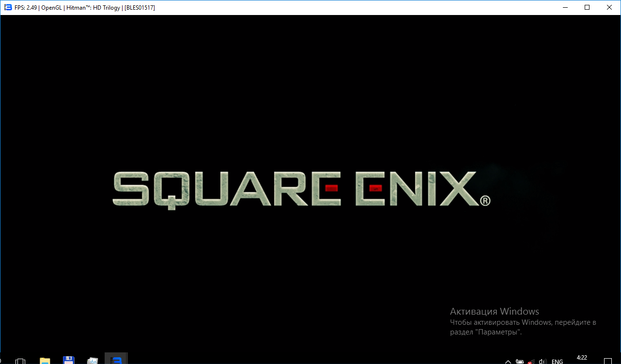The width and height of the screenshot is (621, 364).
Task: Open the clock showing 4:22
Action: coord(582,358)
